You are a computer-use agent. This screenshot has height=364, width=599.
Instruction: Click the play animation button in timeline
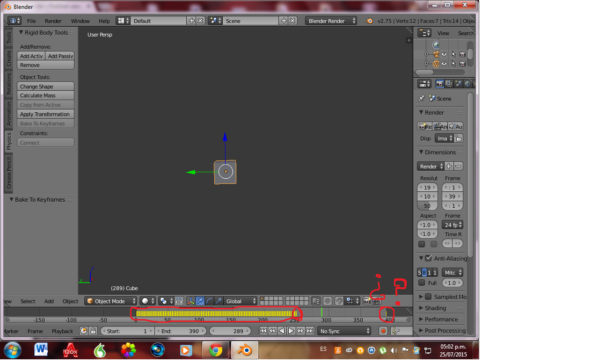291,331
